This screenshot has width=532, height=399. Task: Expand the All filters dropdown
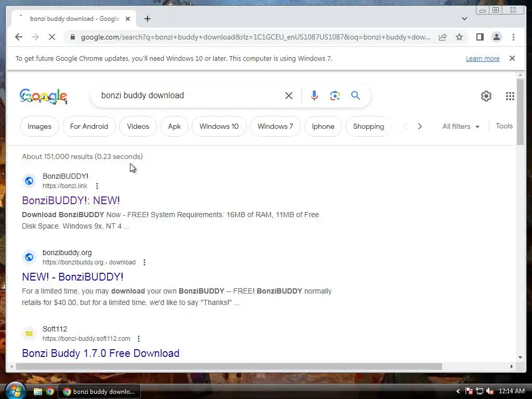click(x=461, y=126)
